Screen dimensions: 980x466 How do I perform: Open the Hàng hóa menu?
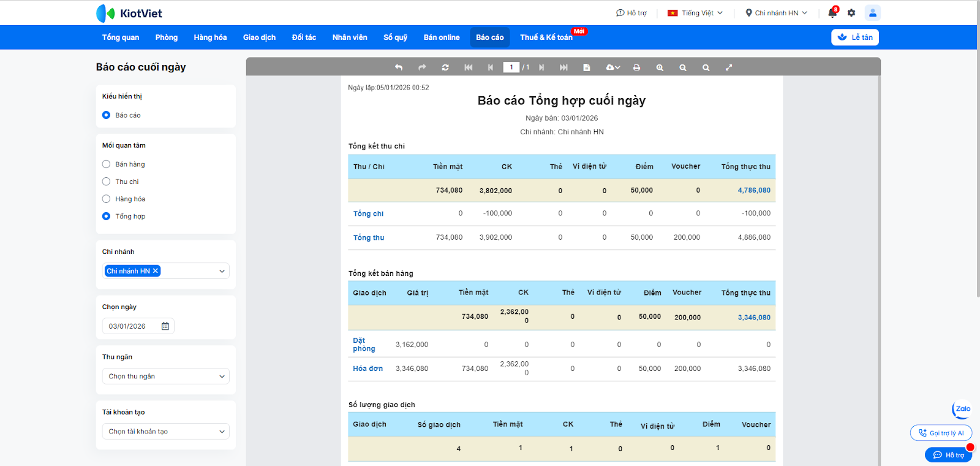[x=210, y=37]
